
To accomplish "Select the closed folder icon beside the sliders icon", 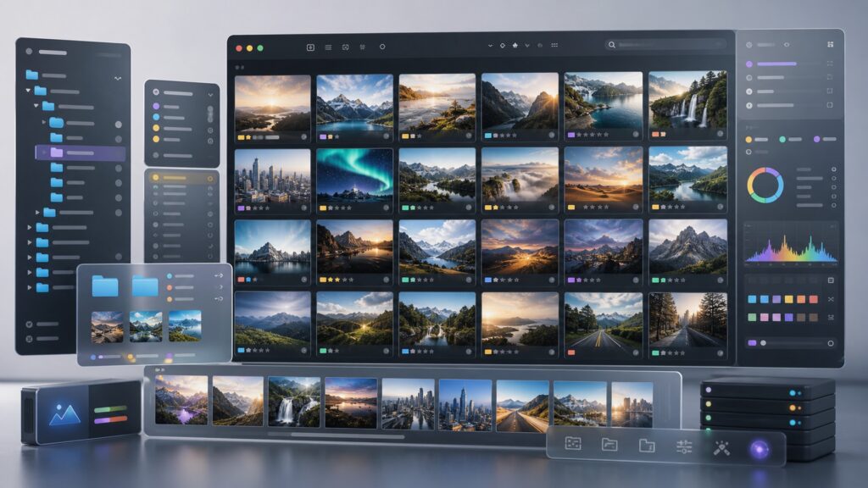I will [647, 445].
